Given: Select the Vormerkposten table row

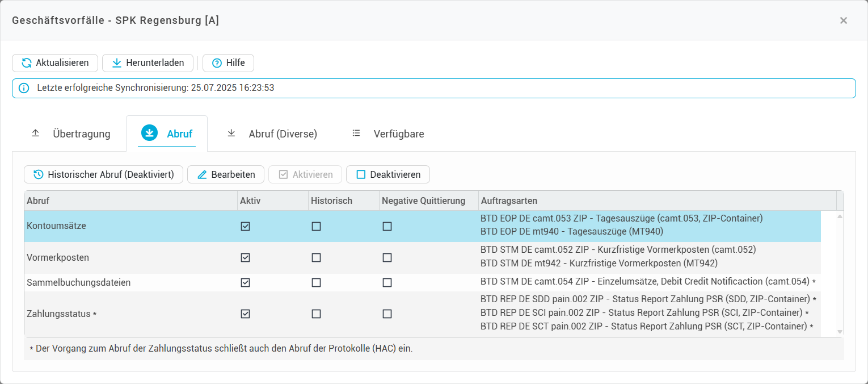Looking at the screenshot, I should (130, 257).
